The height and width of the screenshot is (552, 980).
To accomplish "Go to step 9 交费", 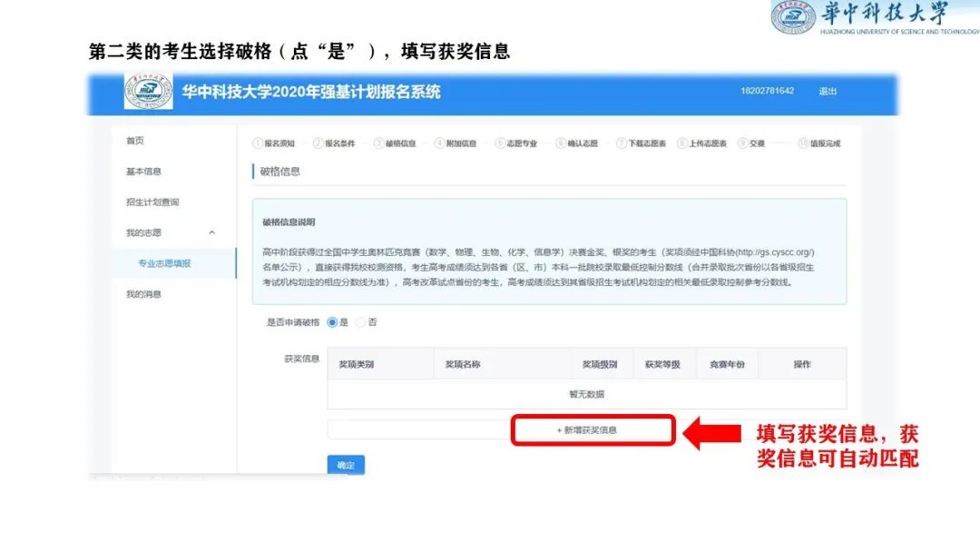I will tap(751, 143).
